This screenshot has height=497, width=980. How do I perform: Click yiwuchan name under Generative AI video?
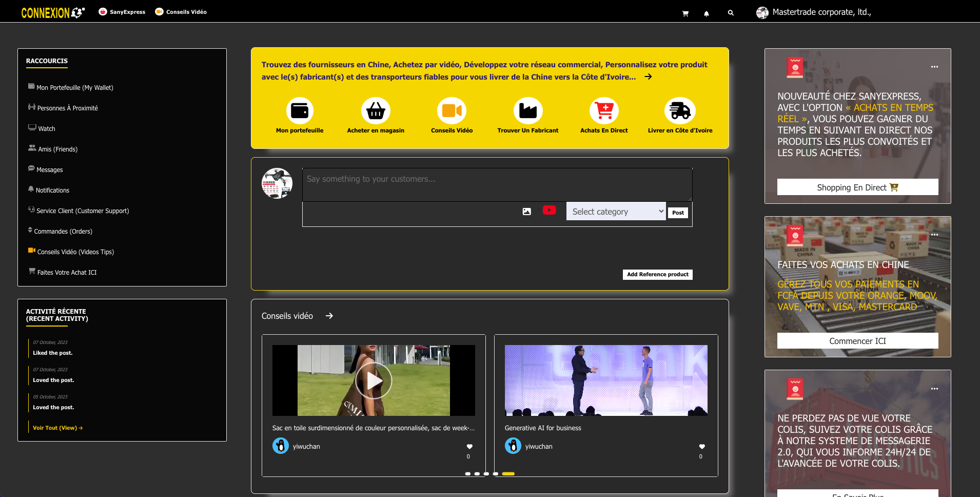pyautogui.click(x=539, y=446)
